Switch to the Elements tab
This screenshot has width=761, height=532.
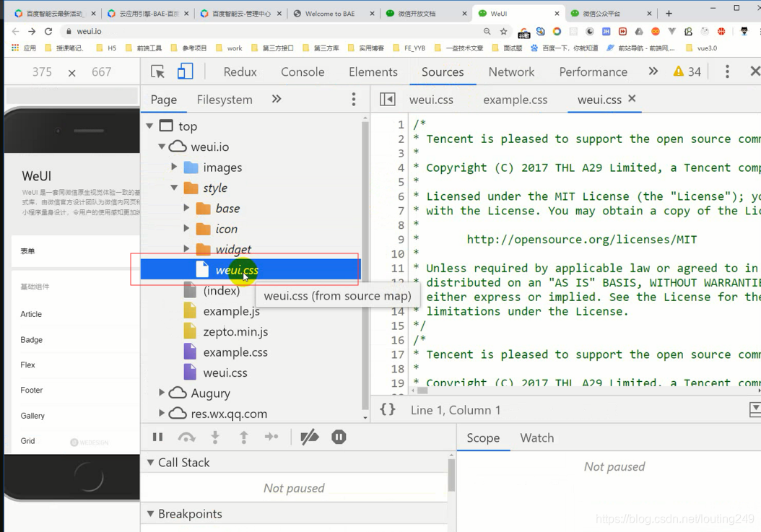point(373,72)
